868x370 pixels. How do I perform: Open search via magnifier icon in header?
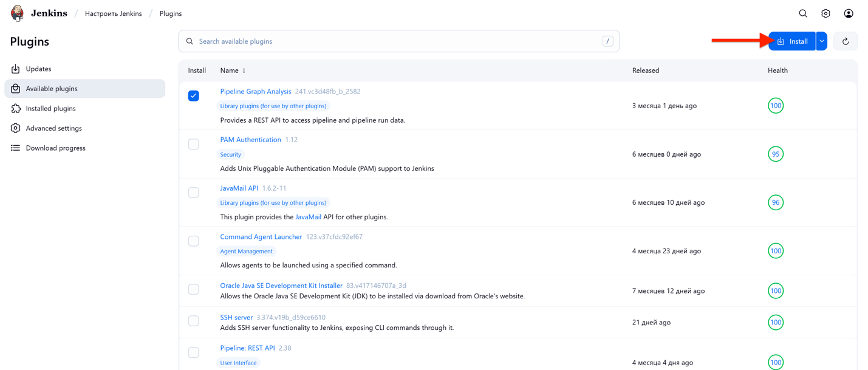tap(803, 13)
